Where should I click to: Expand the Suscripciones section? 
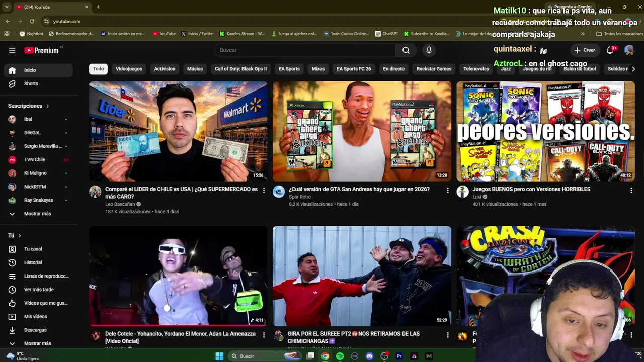pos(29,106)
